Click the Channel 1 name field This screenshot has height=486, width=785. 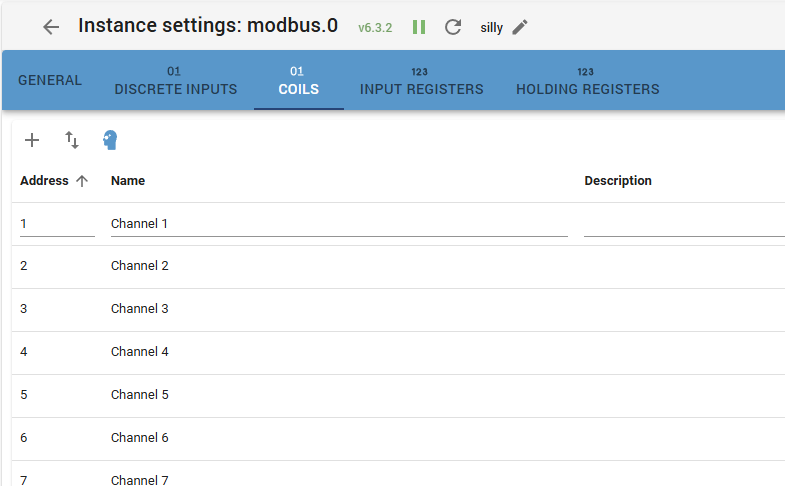tap(338, 224)
